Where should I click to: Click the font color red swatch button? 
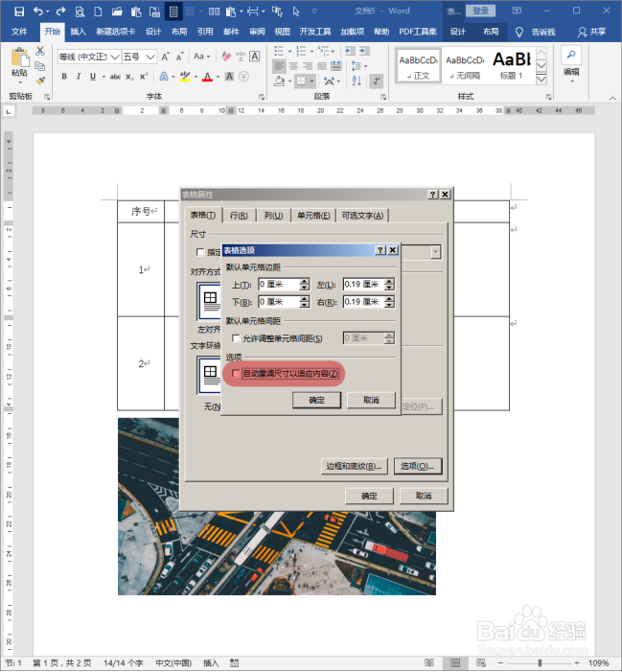click(x=207, y=77)
